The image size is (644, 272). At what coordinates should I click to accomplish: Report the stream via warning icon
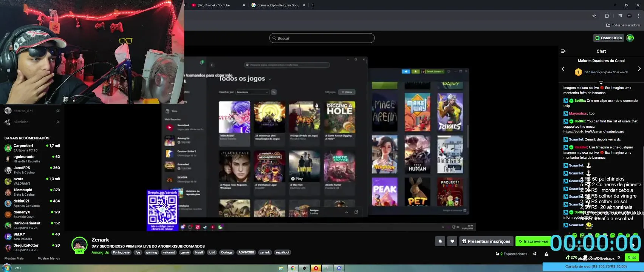546,254
